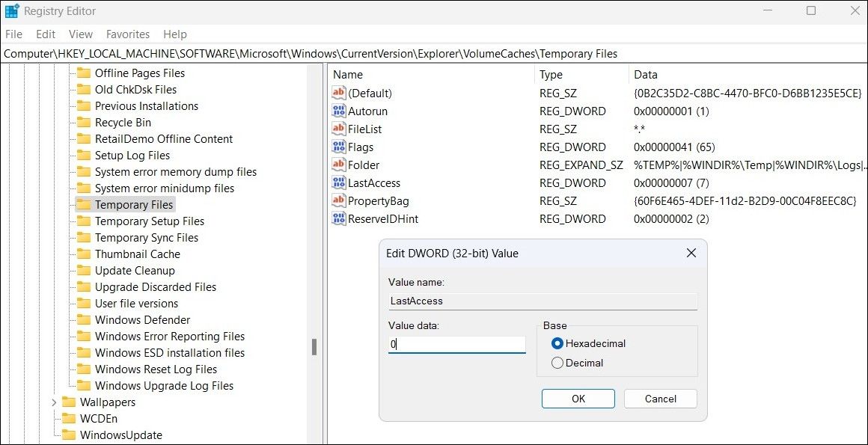Image resolution: width=868 pixels, height=445 pixels.
Task: Select the PropertyBag string value
Action: (x=378, y=200)
